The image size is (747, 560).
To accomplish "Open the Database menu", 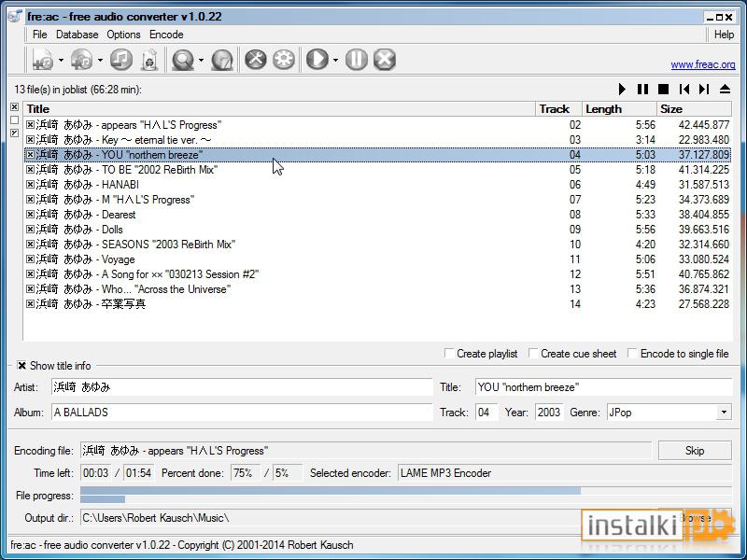I will pos(78,35).
